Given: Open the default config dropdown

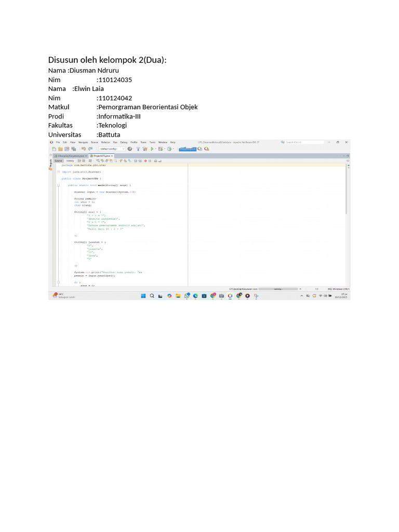Looking at the screenshot, I should [112, 149].
